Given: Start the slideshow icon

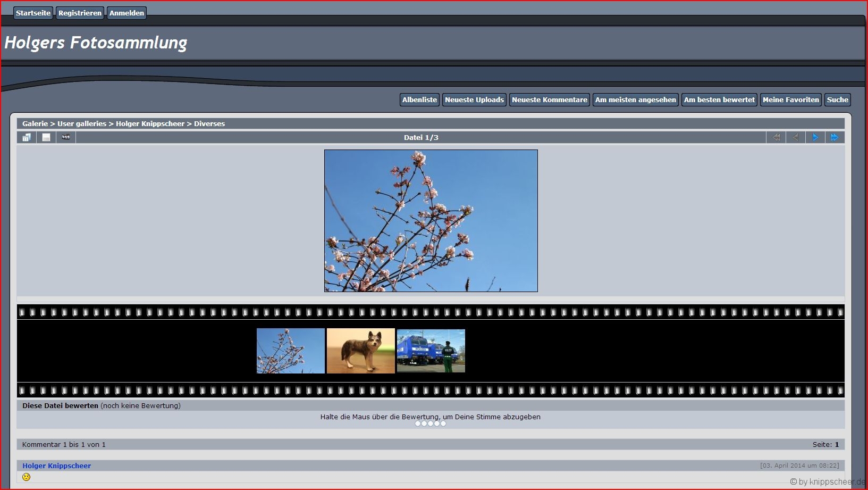Looking at the screenshot, I should [66, 137].
